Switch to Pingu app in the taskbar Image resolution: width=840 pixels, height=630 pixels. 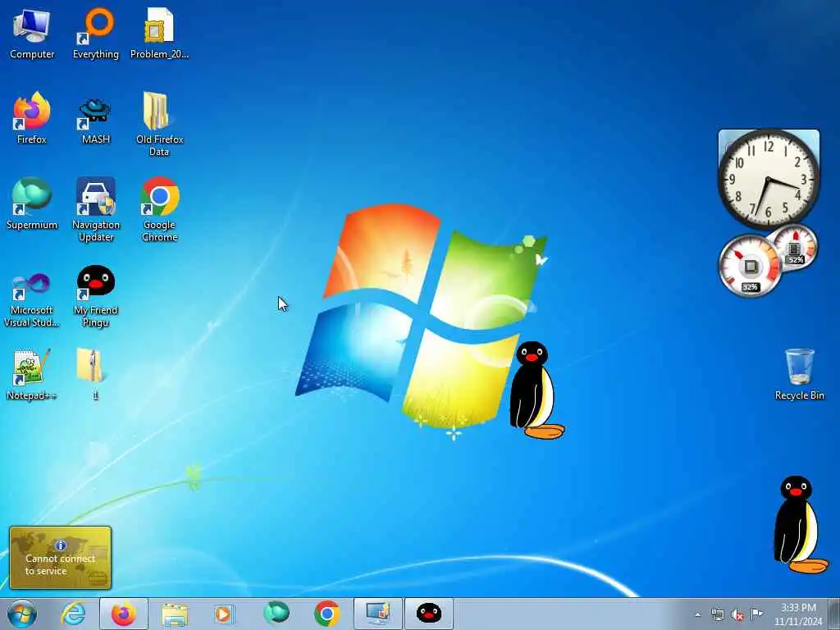click(428, 614)
